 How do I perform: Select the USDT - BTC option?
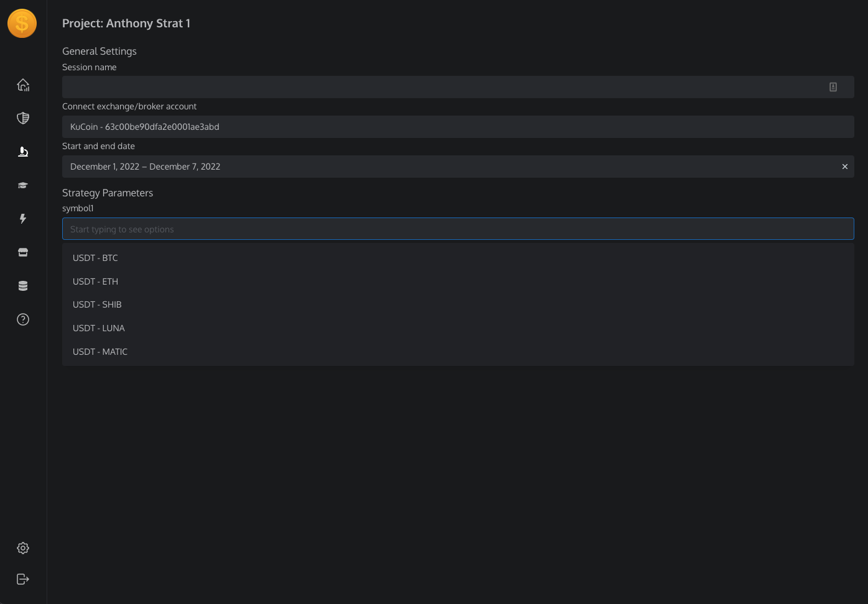click(458, 258)
